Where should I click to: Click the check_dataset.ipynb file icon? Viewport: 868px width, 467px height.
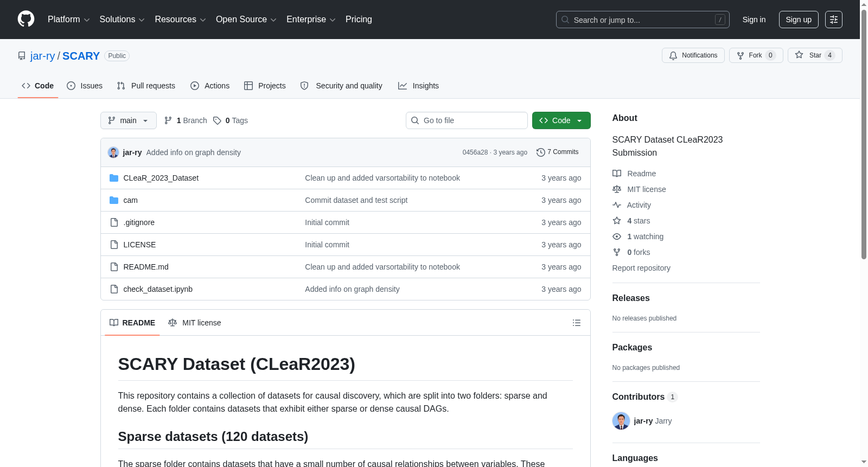(x=114, y=289)
